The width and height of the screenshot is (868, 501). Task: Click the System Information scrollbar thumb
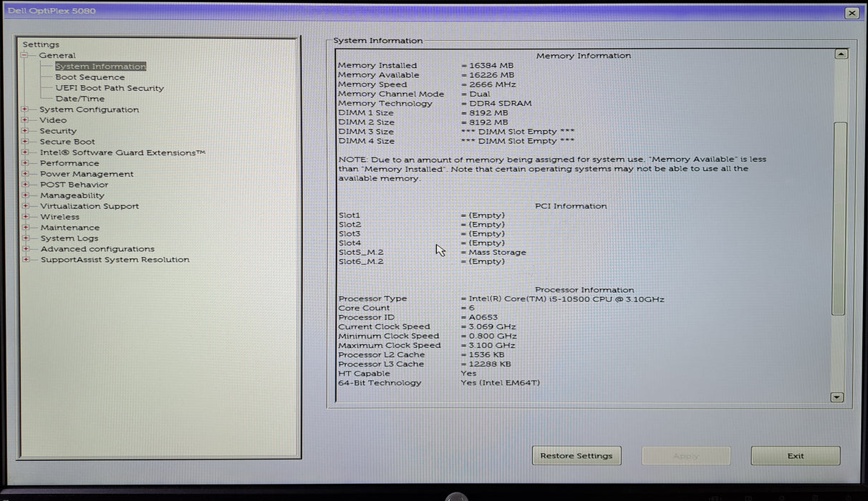tap(839, 218)
